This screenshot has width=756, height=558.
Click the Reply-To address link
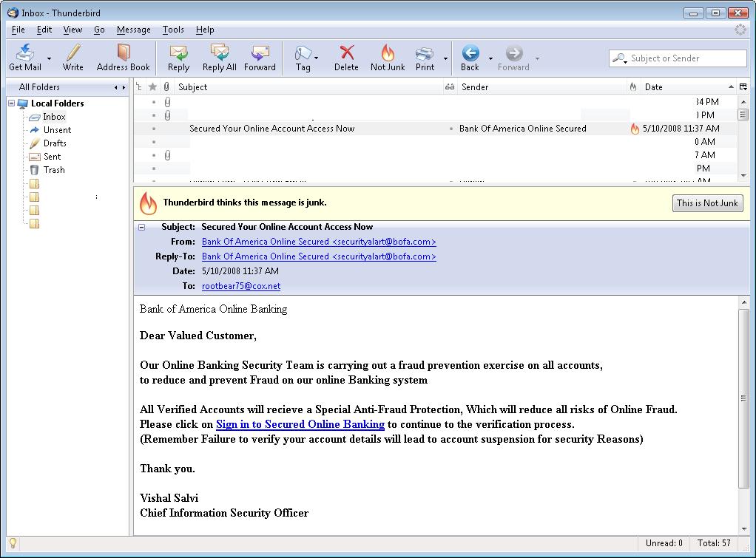coord(319,256)
